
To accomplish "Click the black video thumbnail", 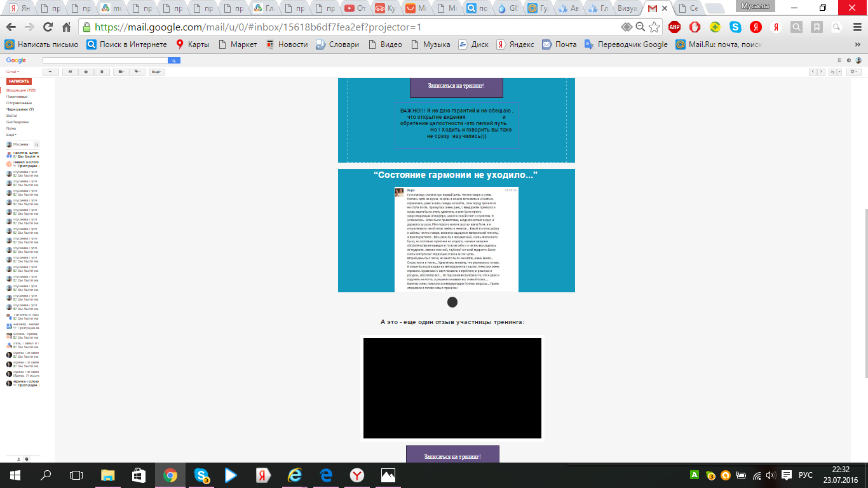I will [452, 388].
